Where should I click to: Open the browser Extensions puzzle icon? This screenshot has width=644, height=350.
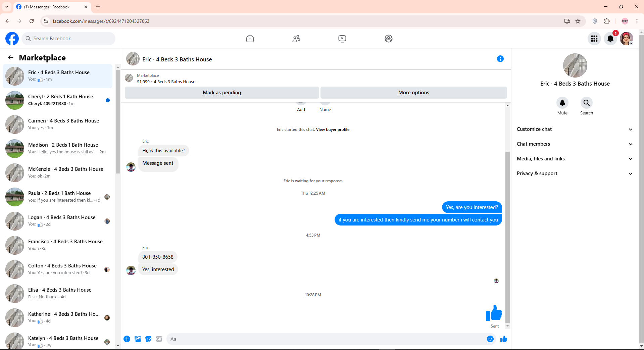coord(607,21)
